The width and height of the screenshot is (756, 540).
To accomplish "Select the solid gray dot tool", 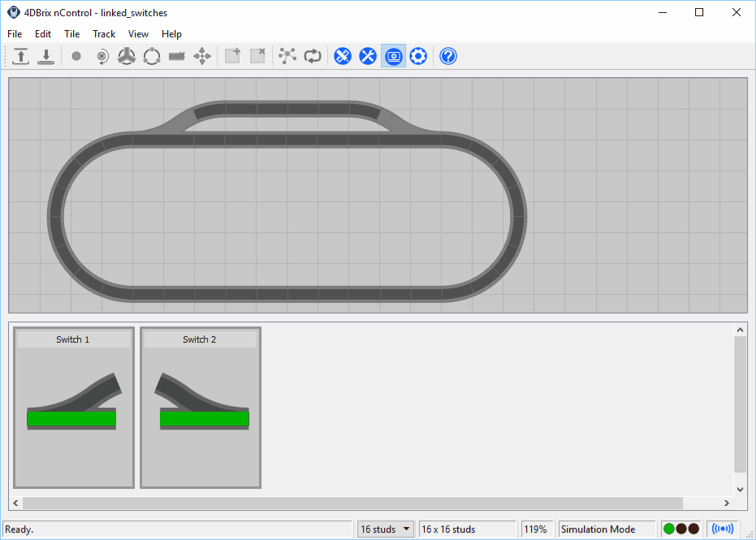I will (x=76, y=56).
